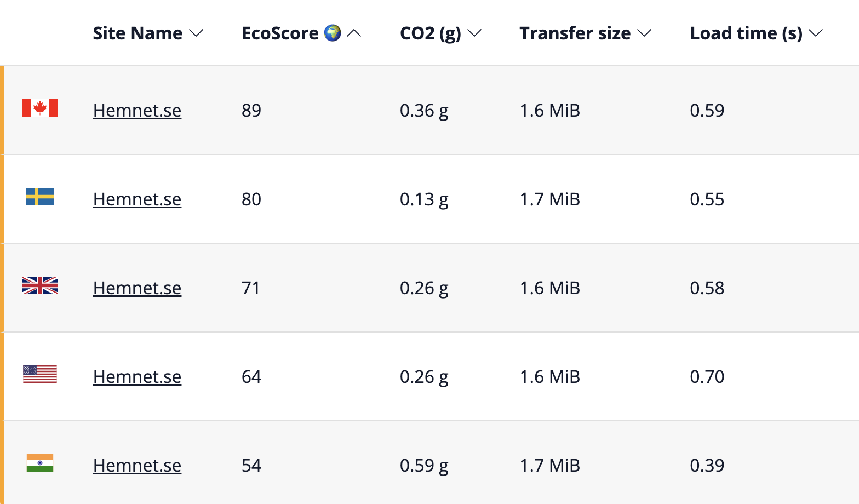
Task: Toggle EcoScore ascending sort arrow
Action: click(x=354, y=33)
